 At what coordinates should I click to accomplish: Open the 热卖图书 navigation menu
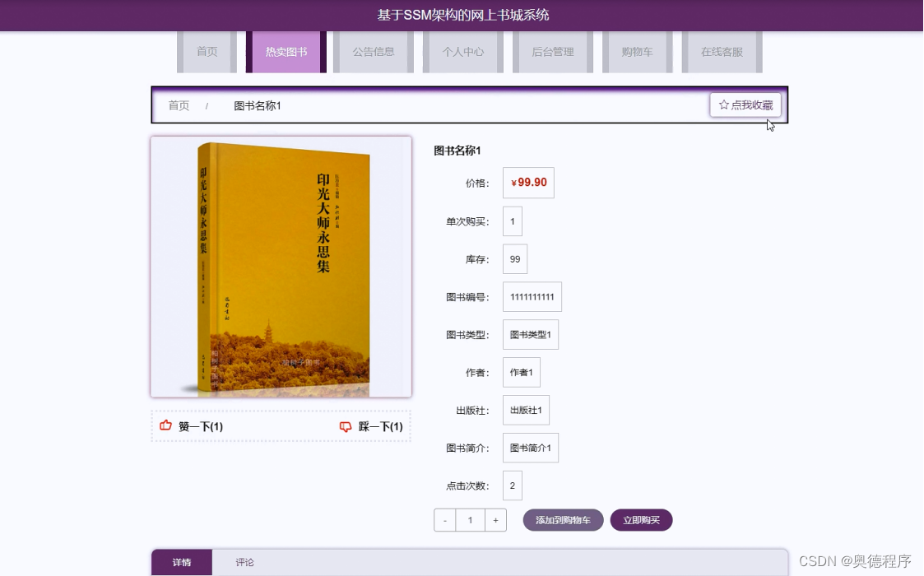[x=286, y=51]
